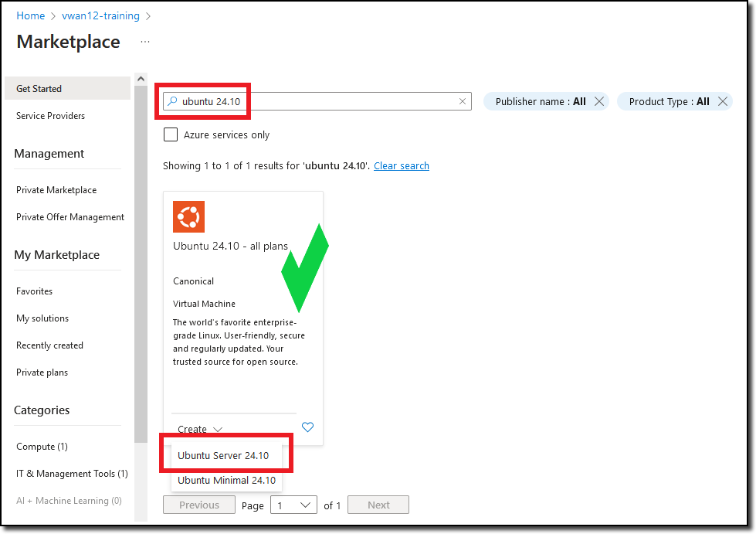Click the Categories section heading
The width and height of the screenshot is (756, 534).
(42, 410)
